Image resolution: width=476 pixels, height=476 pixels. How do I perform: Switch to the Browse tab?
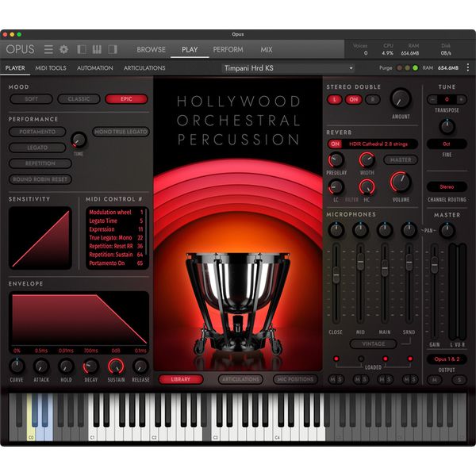click(x=151, y=49)
